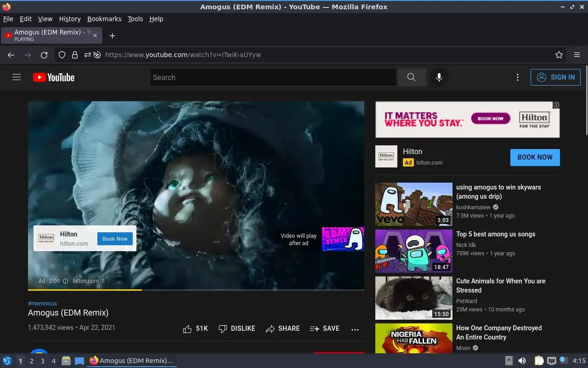This screenshot has width=588, height=368.
Task: Click the banner ad info icon
Action: coord(556,105)
